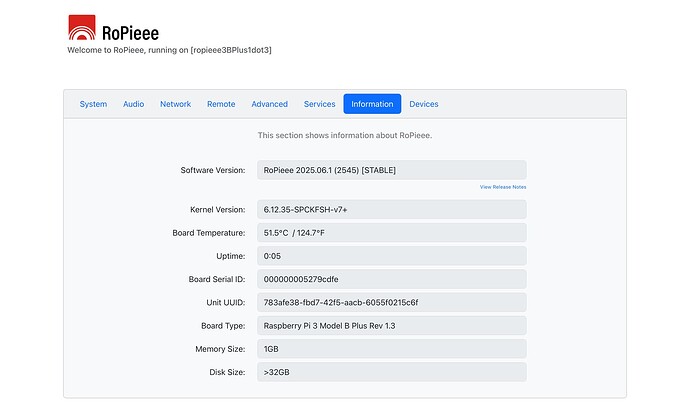
Task: Open the System tab
Action: coord(93,104)
